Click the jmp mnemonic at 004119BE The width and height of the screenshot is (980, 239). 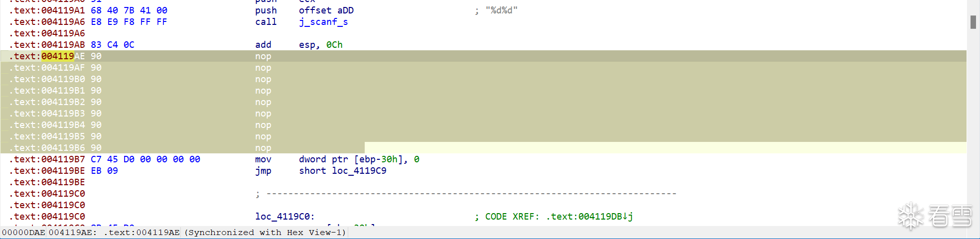[x=263, y=171]
